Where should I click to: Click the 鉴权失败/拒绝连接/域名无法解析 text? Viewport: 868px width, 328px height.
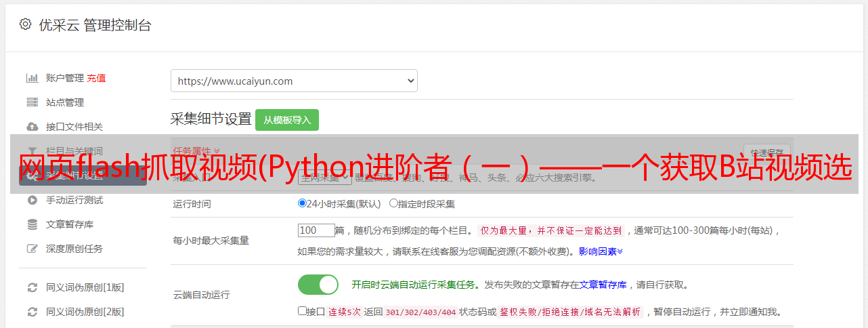pyautogui.click(x=571, y=312)
